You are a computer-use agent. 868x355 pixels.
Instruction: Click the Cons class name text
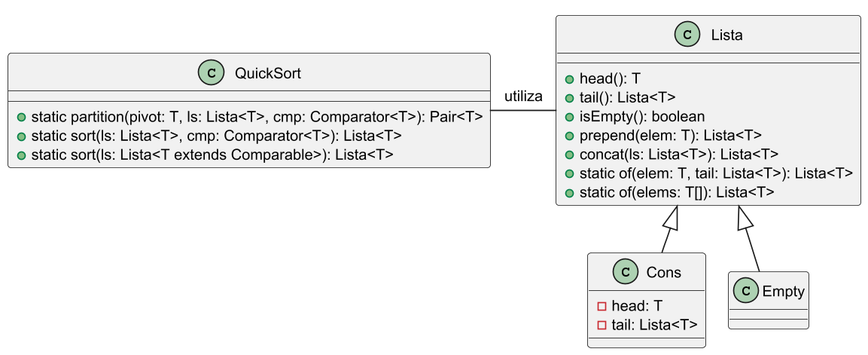663,272
